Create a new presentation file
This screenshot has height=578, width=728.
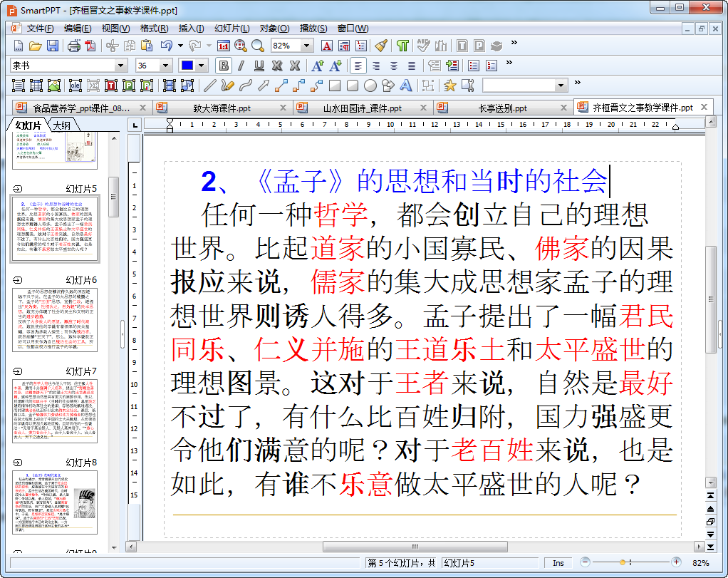pyautogui.click(x=18, y=46)
